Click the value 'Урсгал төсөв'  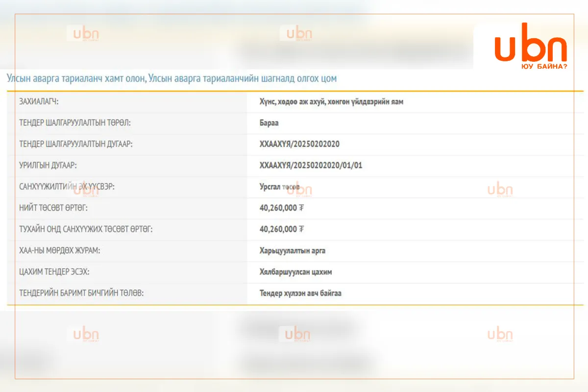[x=280, y=187]
